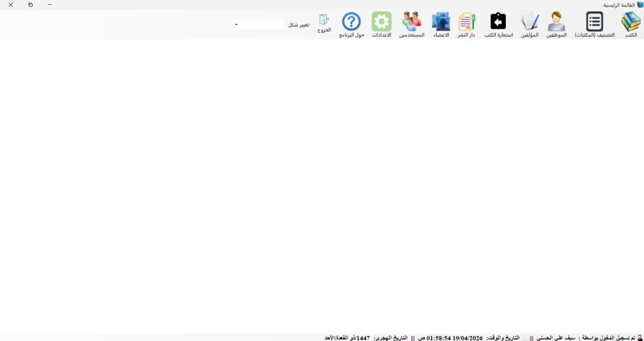Click the Hijri date 1447 status entry
Screen dimensions: 644x341
[x=347, y=338]
